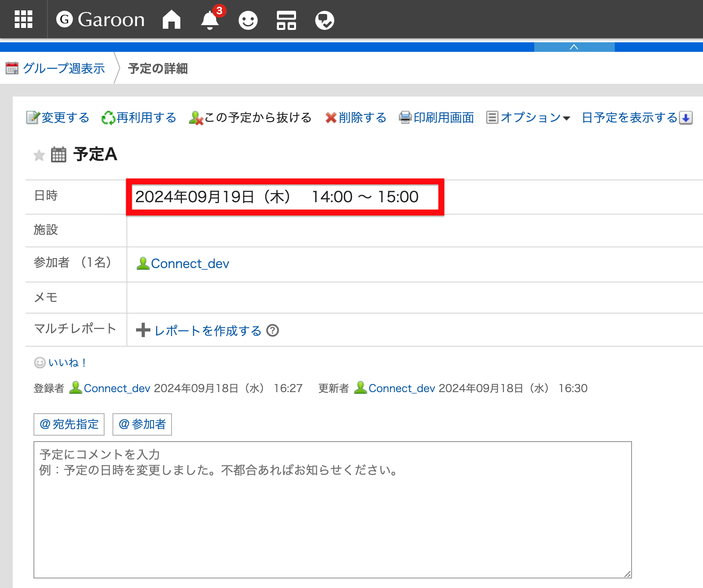
Task: Click the マルチレポート label
Action: (x=75, y=329)
